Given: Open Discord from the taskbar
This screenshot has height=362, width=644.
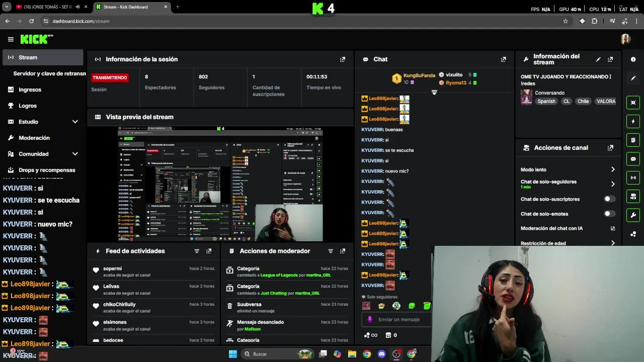Looking at the screenshot, I should [x=381, y=354].
